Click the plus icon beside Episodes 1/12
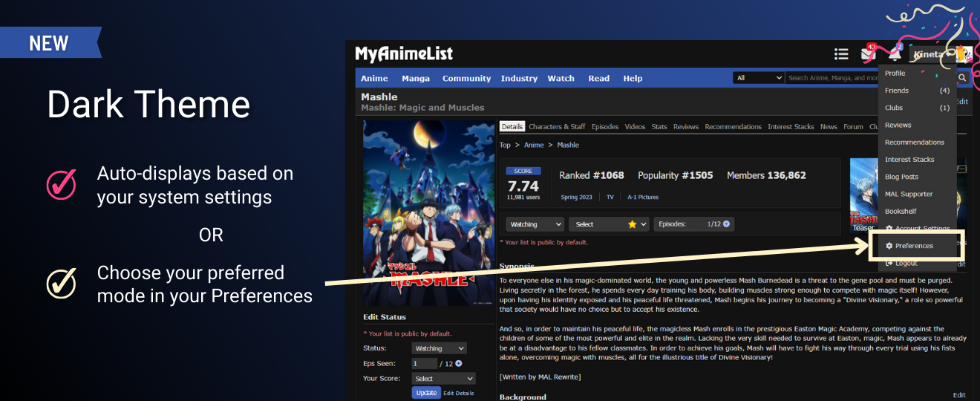Viewport: 980px width, 401px height. click(x=726, y=224)
